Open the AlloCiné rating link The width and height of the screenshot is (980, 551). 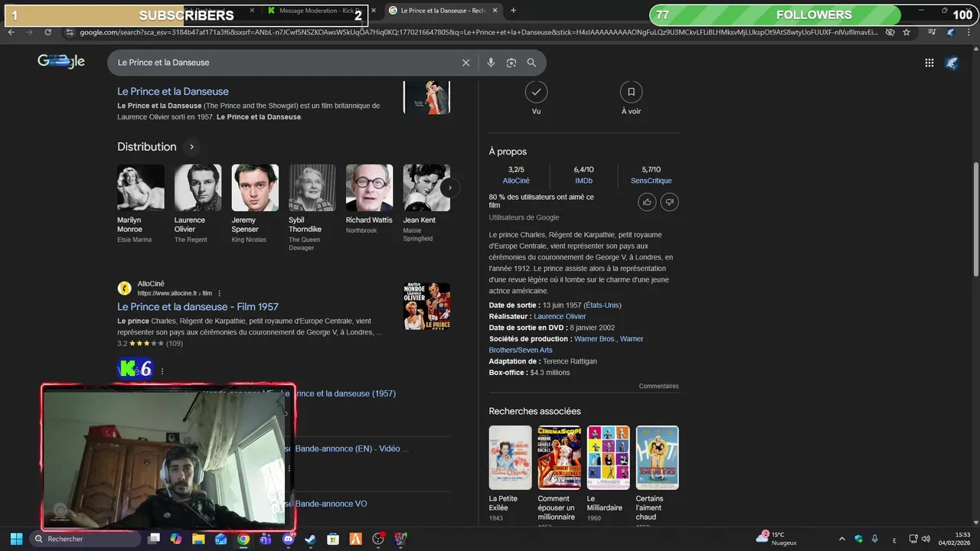516,181
